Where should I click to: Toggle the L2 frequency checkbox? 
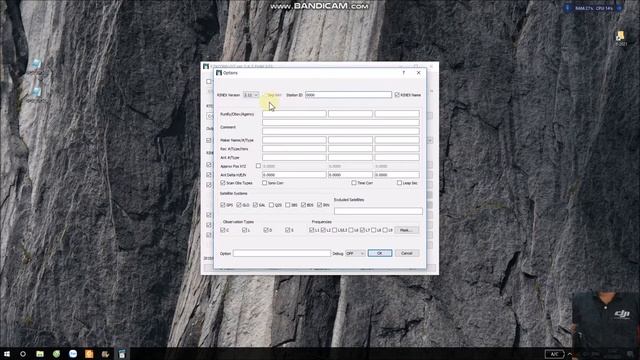[323, 230]
